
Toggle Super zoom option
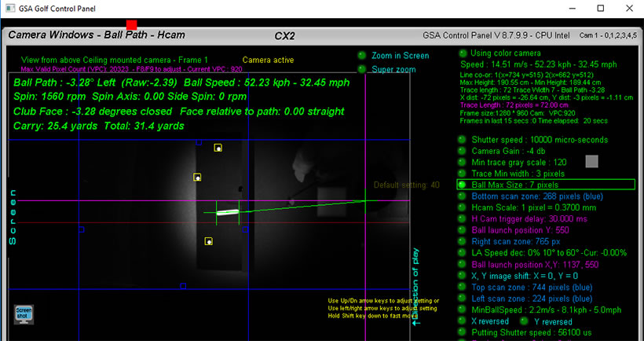coord(362,69)
